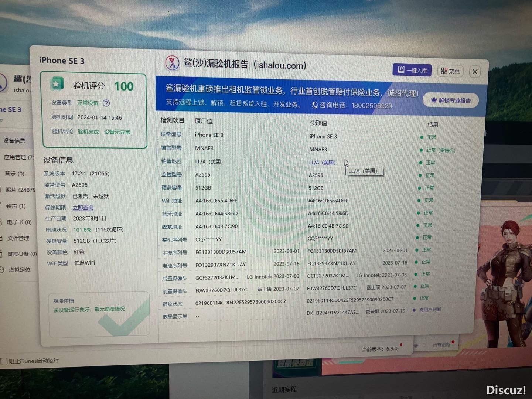The height and width of the screenshot is (399, 532).
Task: Open 音乐 (0) in the sidebar
Action: [14, 173]
